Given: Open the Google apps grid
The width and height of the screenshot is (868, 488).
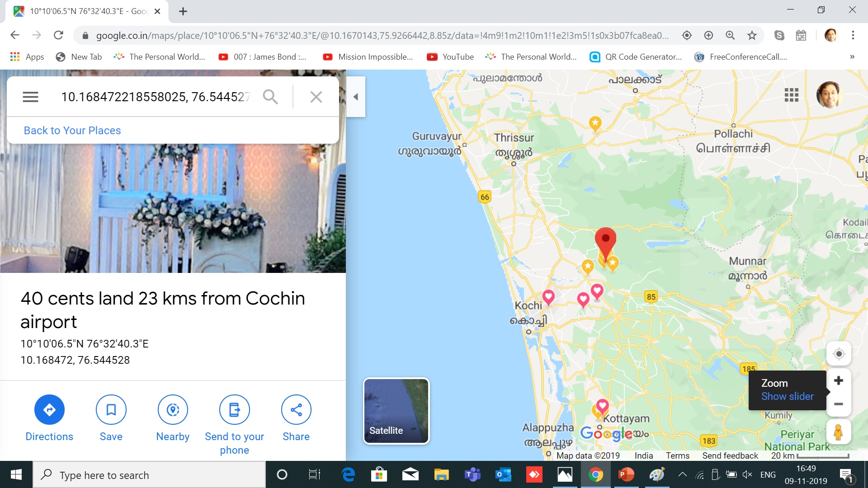Looking at the screenshot, I should point(791,95).
